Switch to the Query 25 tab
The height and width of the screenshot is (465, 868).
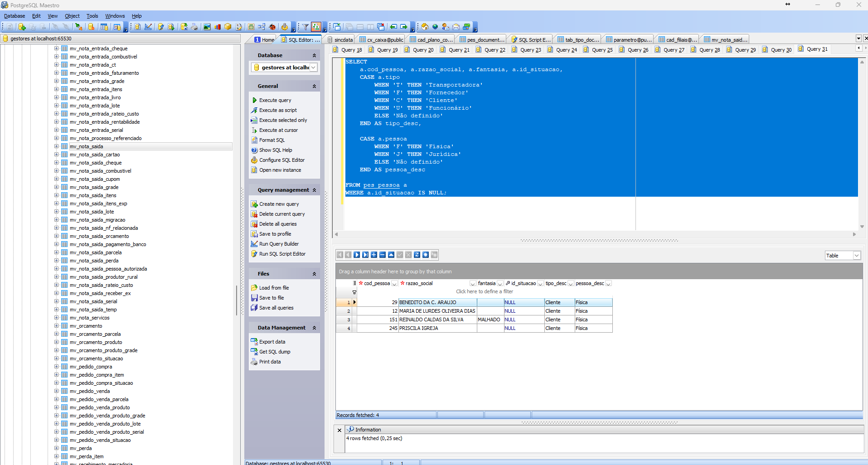coord(601,50)
